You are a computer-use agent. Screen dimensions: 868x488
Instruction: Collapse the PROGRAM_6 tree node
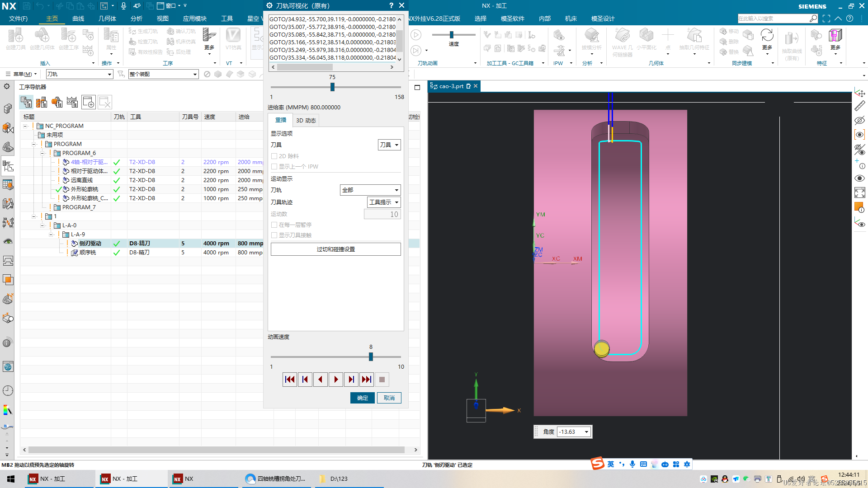click(42, 153)
